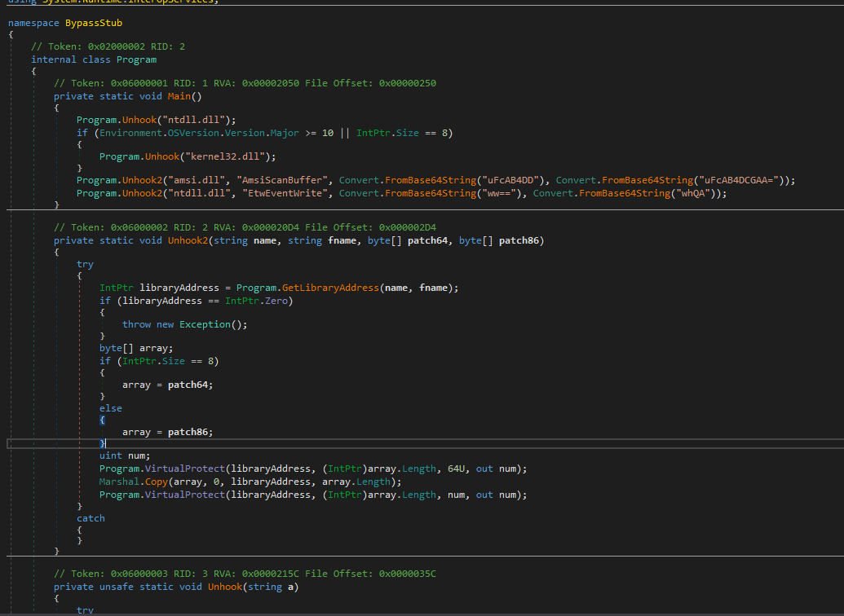Click the BypassStub namespace name
Image resolution: width=844 pixels, height=616 pixels.
click(94, 23)
